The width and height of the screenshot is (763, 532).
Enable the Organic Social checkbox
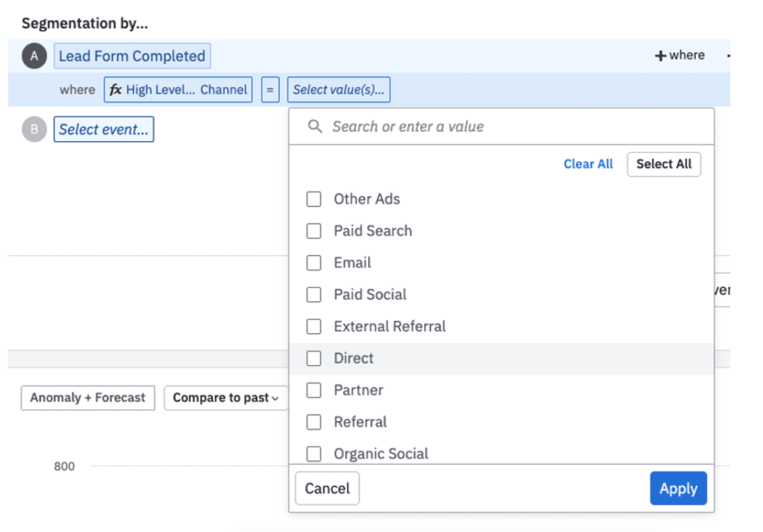click(314, 453)
